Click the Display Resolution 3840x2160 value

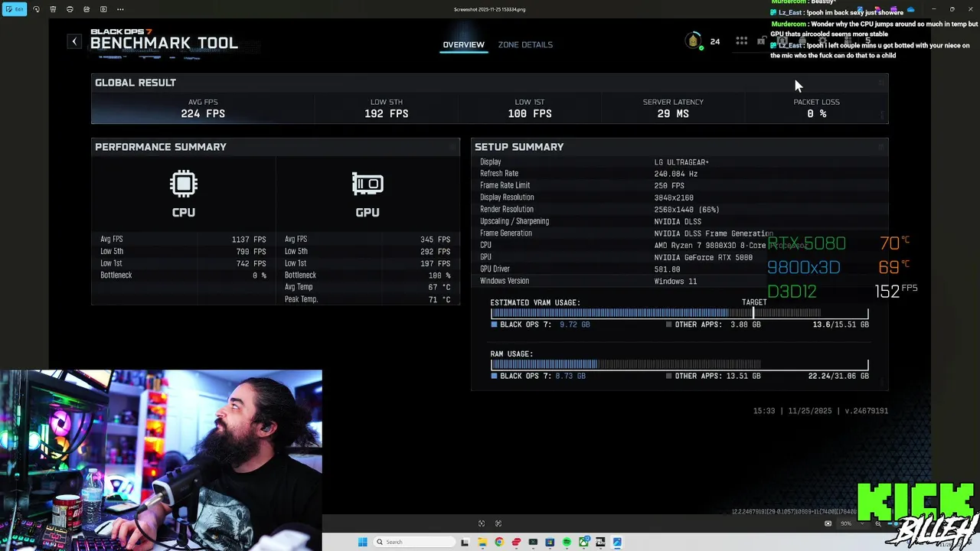coord(674,197)
